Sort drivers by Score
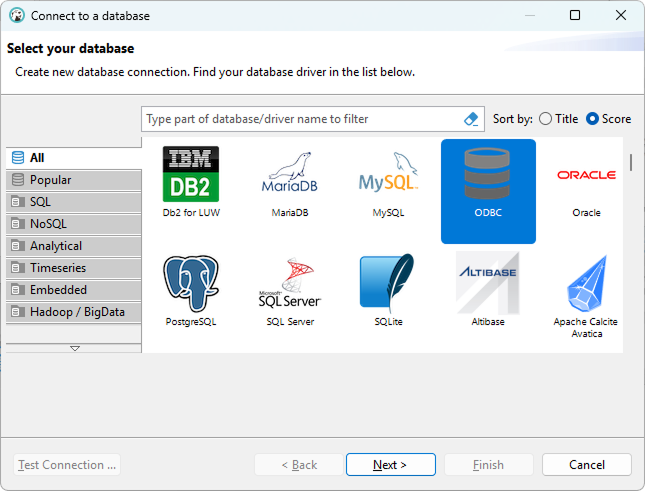Viewport: 645px width, 491px height. (593, 119)
